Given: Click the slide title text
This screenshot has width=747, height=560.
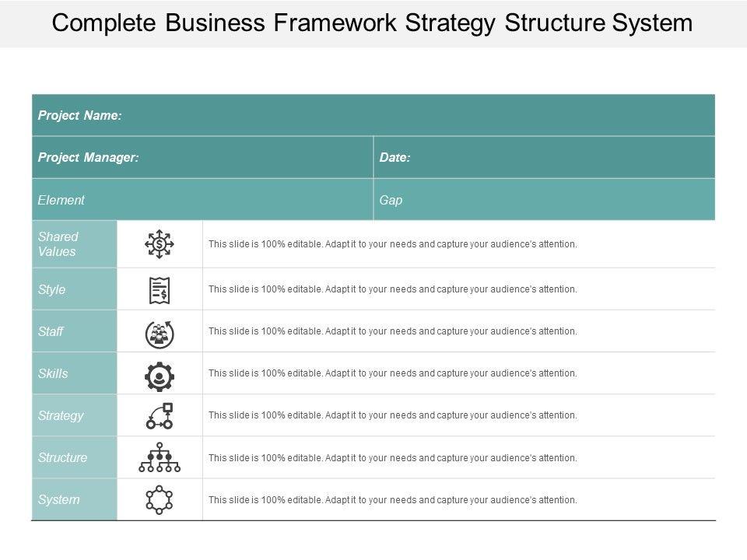Looking at the screenshot, I should click(373, 23).
